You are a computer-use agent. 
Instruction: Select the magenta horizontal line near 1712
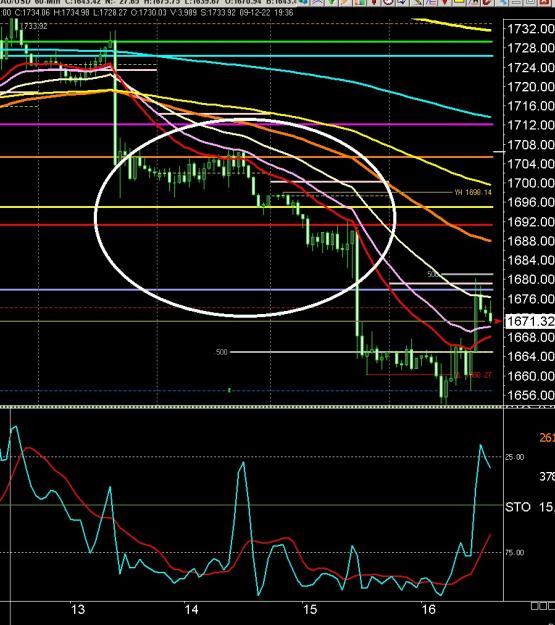coord(246,124)
